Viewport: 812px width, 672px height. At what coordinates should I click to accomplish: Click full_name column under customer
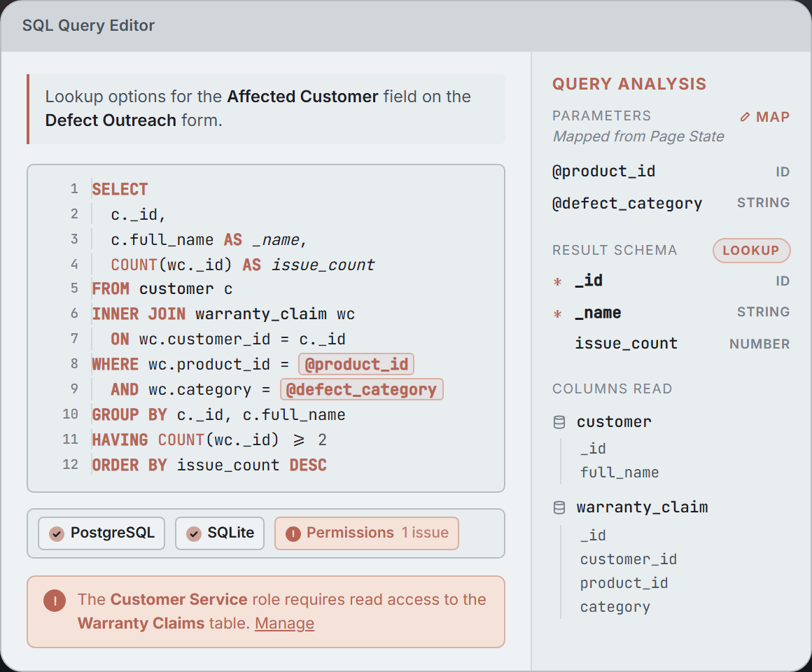619,472
